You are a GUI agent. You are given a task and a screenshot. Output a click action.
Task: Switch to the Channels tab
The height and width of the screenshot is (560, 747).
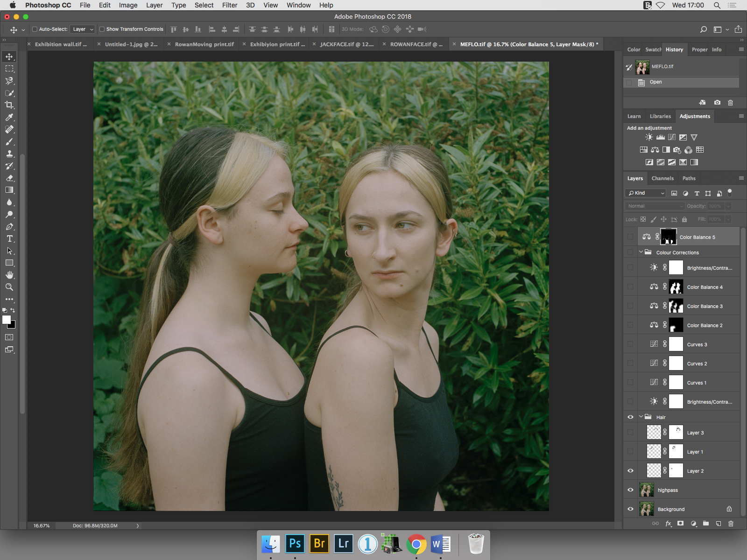tap(662, 178)
